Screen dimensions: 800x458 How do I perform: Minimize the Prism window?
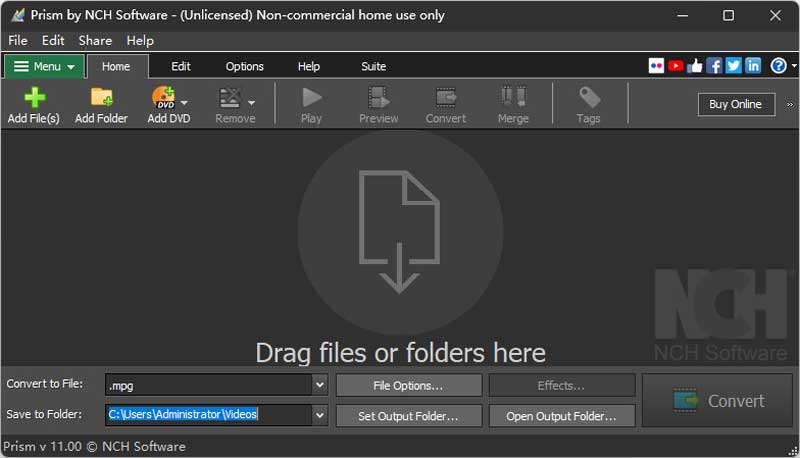682,15
